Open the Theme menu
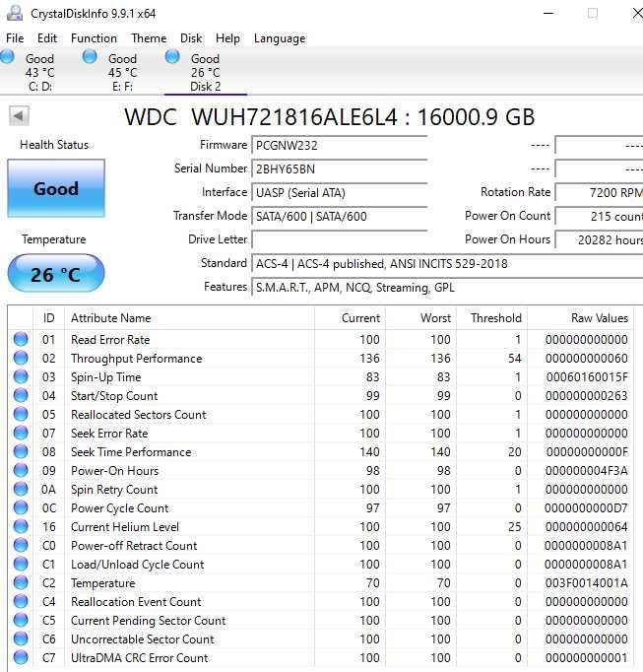This screenshot has height=672, width=643. click(149, 38)
